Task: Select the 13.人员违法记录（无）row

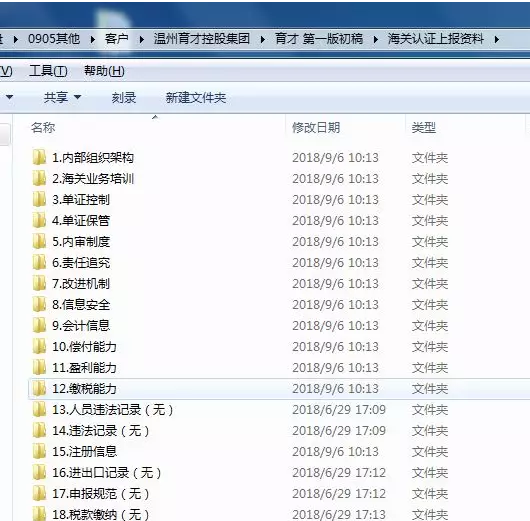Action: pos(279,410)
